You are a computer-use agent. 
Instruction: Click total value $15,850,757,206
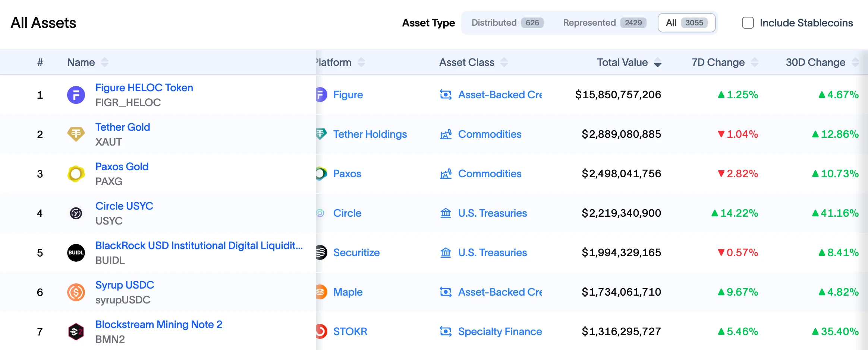pos(618,95)
